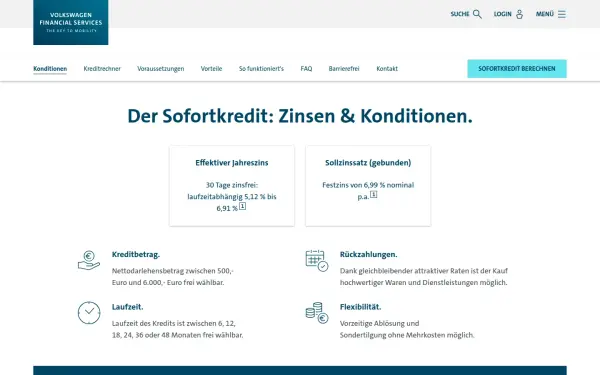The width and height of the screenshot is (600, 375).
Task: Open the Barrierefrei tab
Action: point(344,69)
